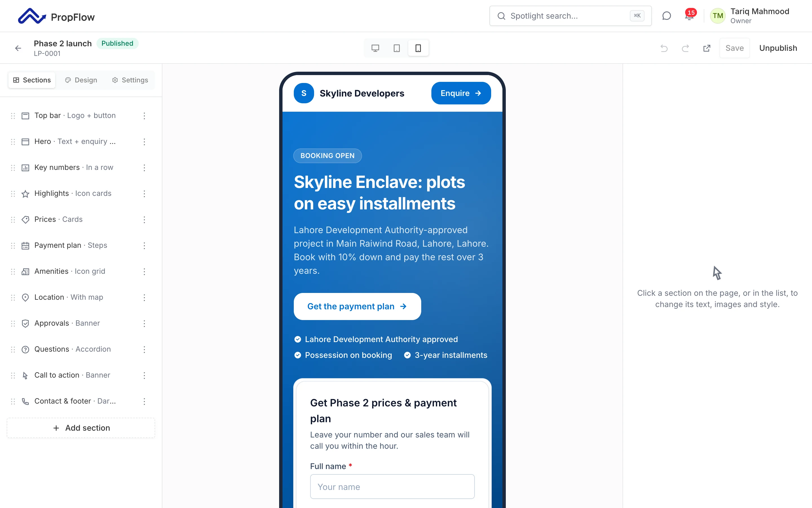Click the Add section button
This screenshot has width=812, height=508.
point(81,428)
